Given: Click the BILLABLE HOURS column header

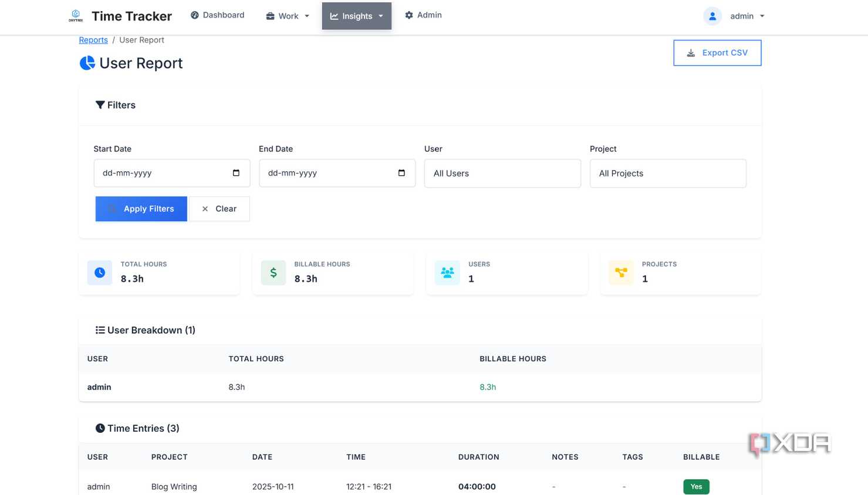Looking at the screenshot, I should point(513,359).
